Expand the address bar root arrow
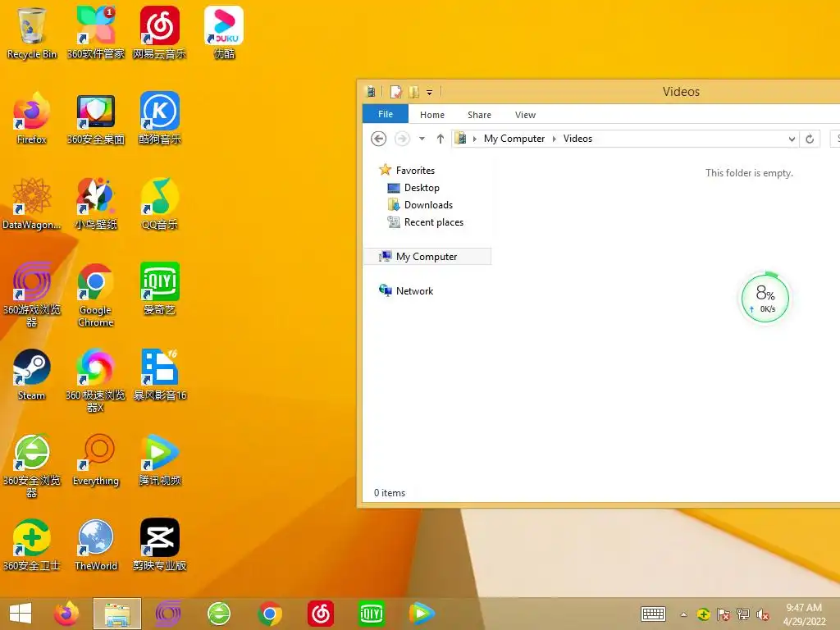Image resolution: width=840 pixels, height=630 pixels. 474,139
